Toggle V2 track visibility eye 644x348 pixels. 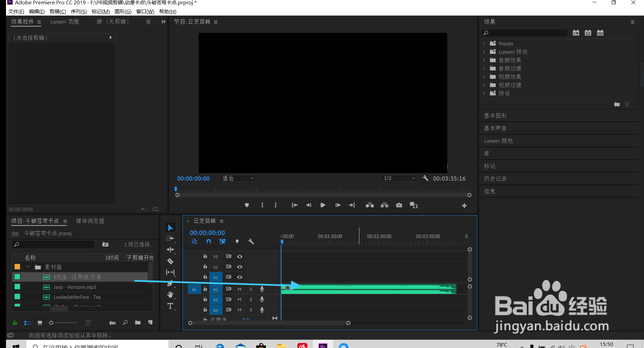[240, 267]
